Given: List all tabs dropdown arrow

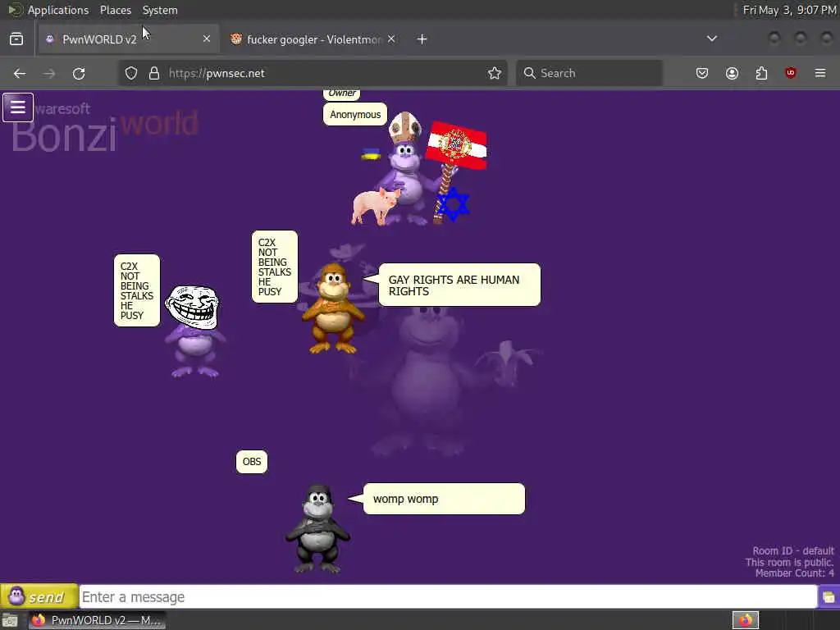Looking at the screenshot, I should (711, 39).
